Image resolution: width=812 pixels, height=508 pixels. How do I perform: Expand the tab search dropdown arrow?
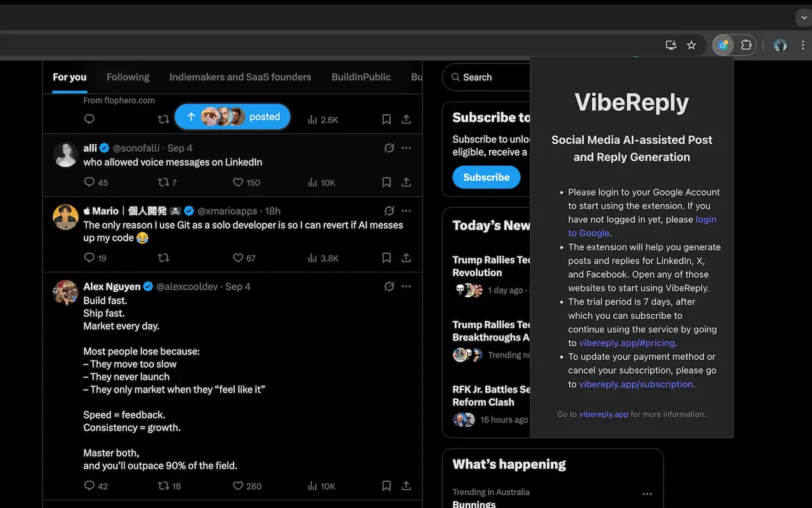click(803, 17)
